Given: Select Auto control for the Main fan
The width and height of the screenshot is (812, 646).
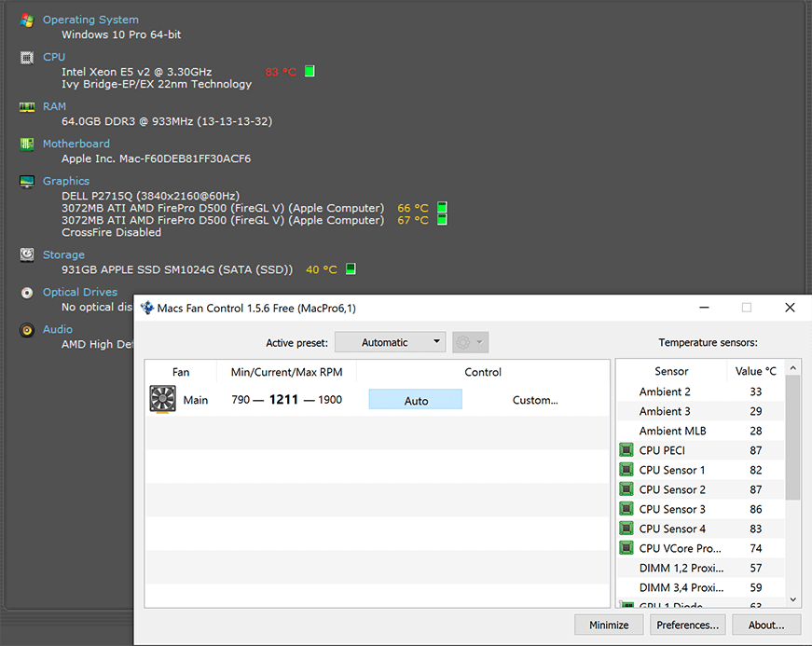Looking at the screenshot, I should coord(415,400).
